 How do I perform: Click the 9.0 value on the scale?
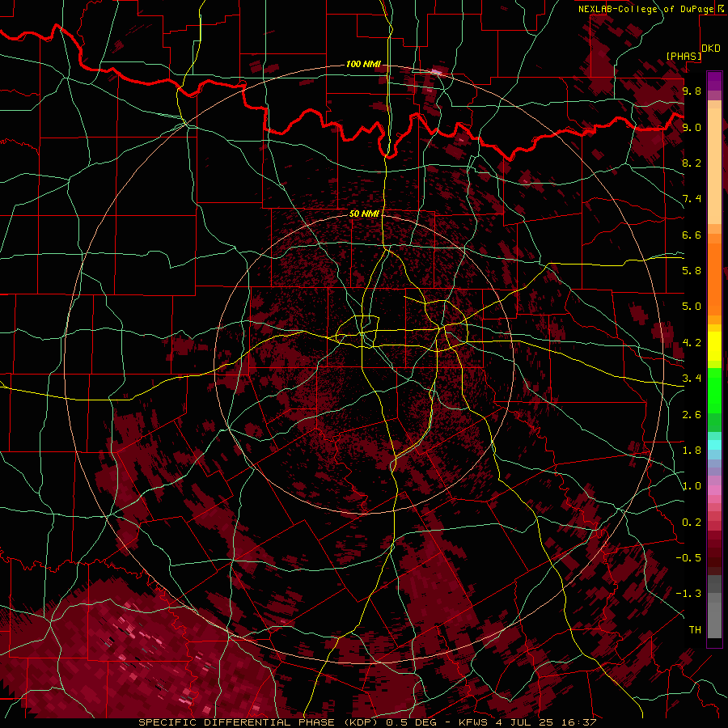pos(692,127)
